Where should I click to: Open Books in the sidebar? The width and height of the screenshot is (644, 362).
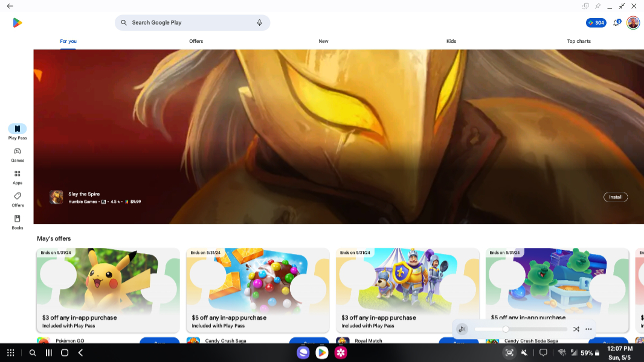tap(18, 222)
